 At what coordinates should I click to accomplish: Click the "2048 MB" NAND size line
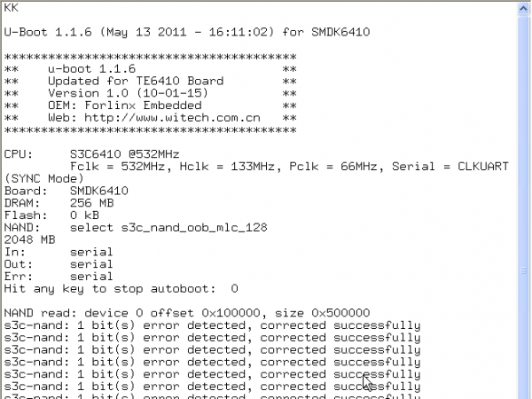[29, 239]
